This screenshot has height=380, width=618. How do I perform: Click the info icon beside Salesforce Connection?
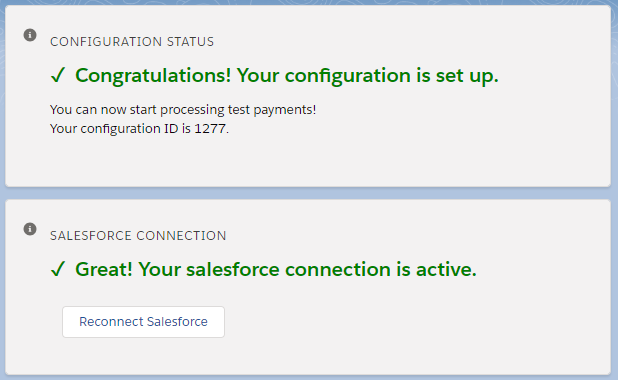pos(30,229)
